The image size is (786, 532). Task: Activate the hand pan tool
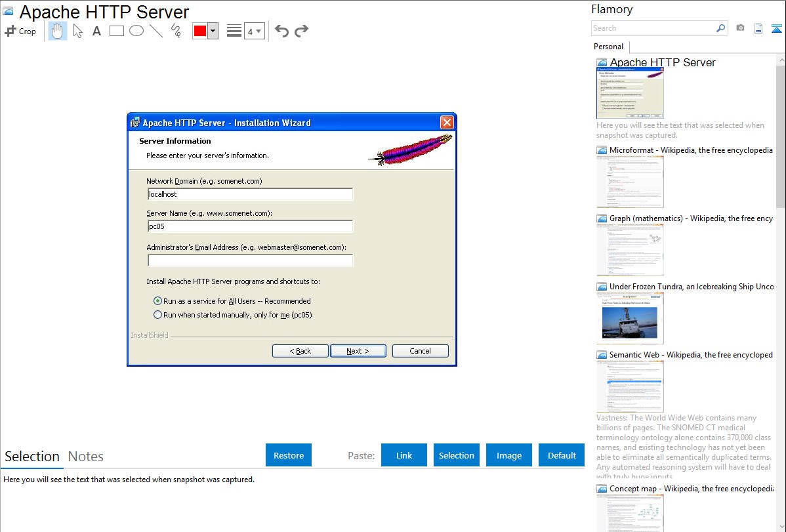coord(57,31)
